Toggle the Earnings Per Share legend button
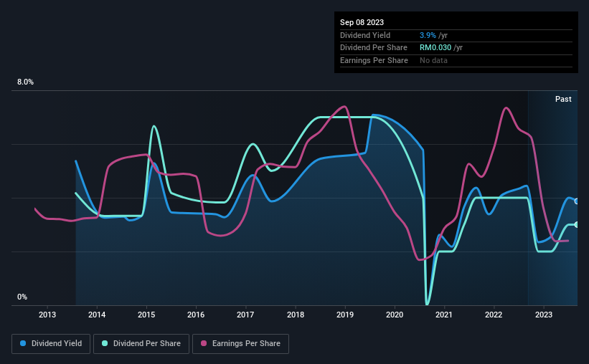This screenshot has width=589, height=364. click(x=241, y=344)
